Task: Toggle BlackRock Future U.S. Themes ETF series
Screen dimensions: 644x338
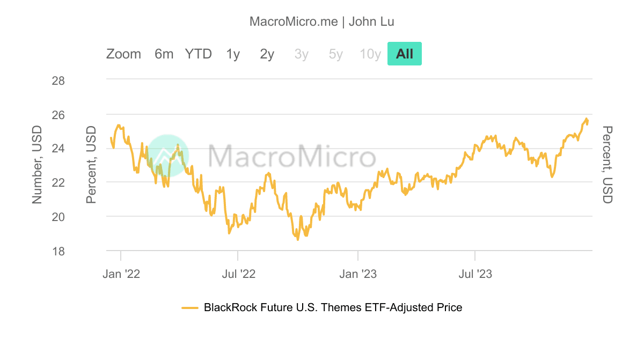Action: coord(333,307)
